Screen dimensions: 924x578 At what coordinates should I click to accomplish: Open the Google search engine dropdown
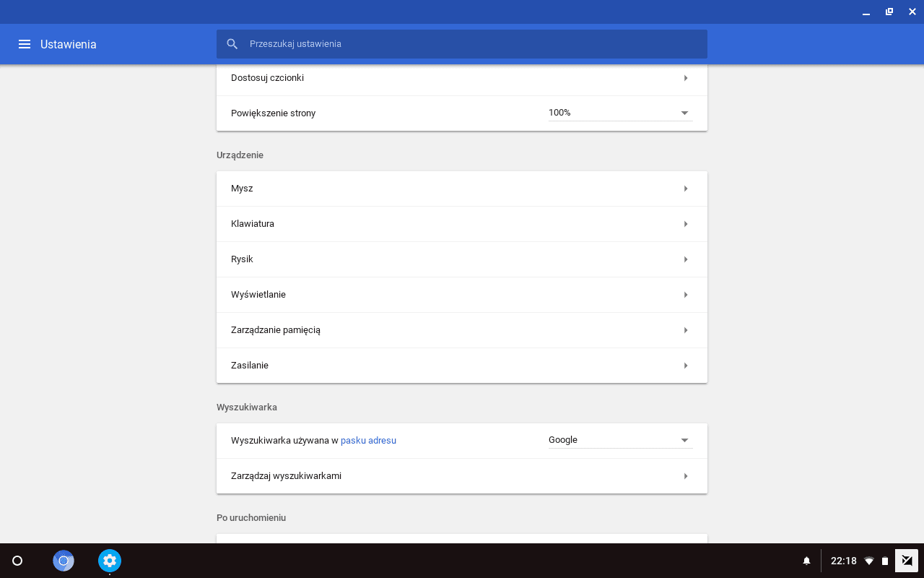pos(620,440)
